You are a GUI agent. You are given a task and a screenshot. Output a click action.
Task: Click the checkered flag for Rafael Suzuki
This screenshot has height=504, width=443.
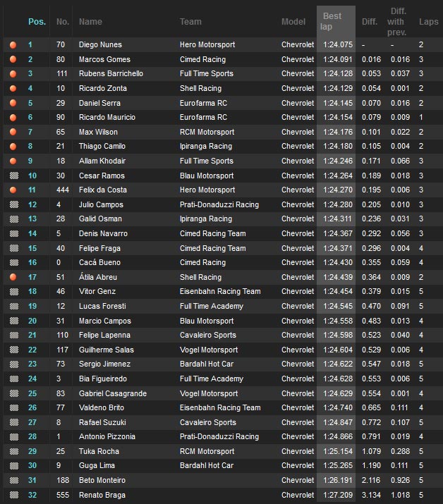coord(14,422)
